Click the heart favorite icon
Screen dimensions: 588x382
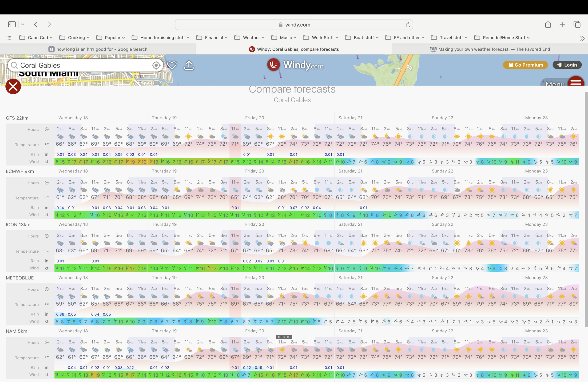(x=172, y=65)
